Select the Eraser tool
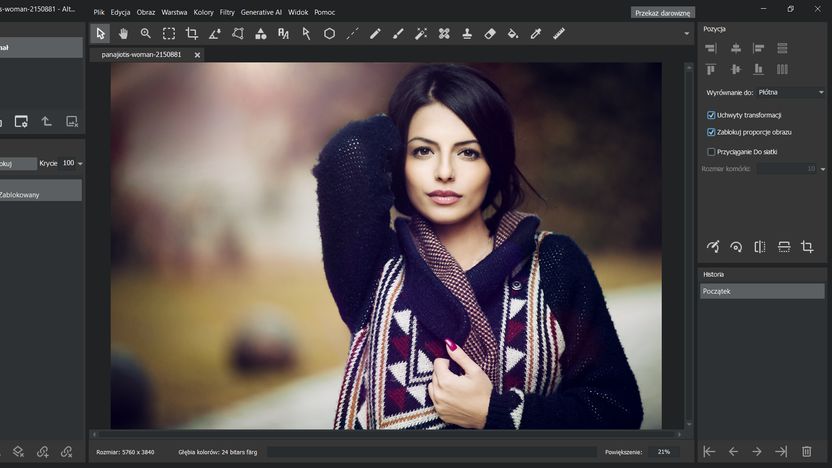This screenshot has width=832, height=468. click(490, 34)
